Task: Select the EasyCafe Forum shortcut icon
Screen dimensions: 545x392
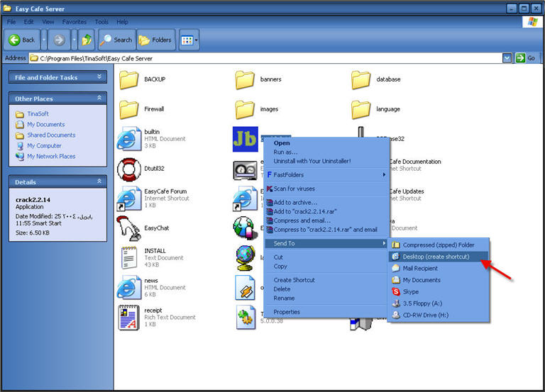Action: pos(128,198)
